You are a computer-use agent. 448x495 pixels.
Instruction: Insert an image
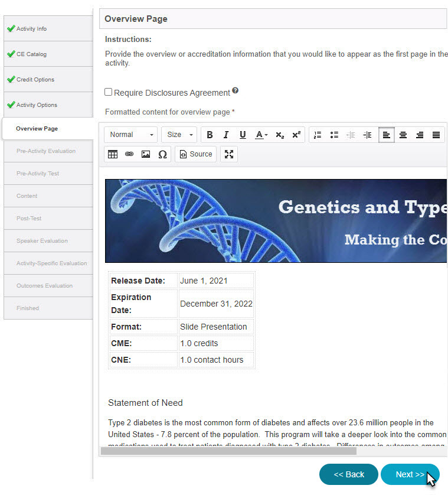point(146,154)
